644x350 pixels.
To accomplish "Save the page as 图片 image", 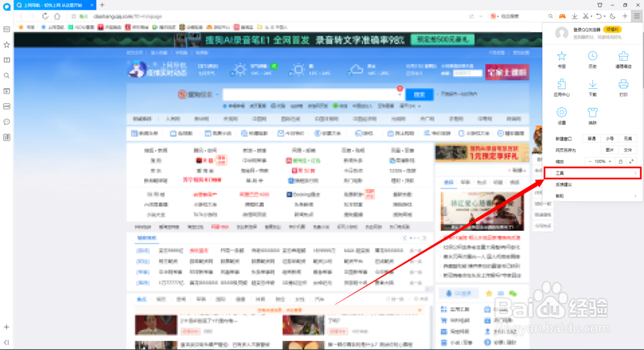I will point(609,150).
